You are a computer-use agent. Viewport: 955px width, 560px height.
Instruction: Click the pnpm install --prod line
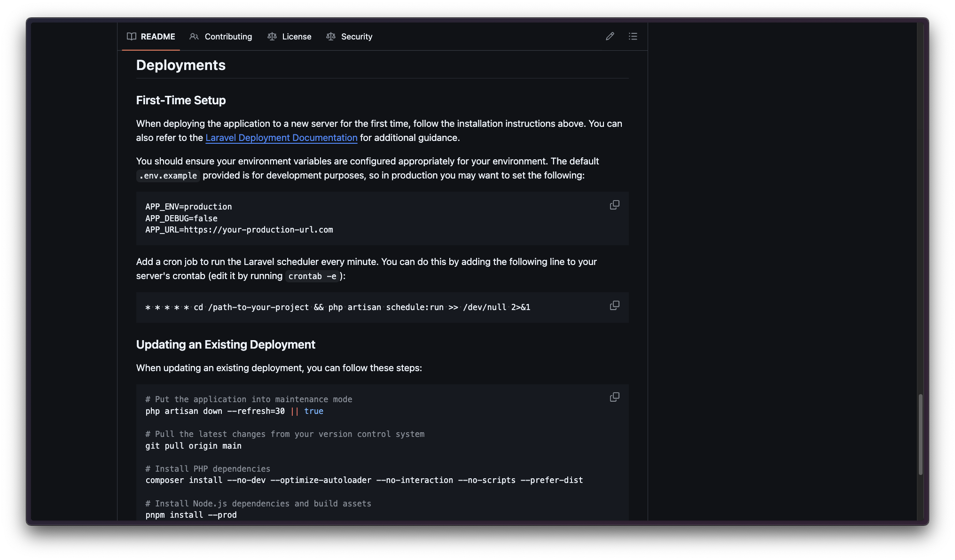(191, 515)
